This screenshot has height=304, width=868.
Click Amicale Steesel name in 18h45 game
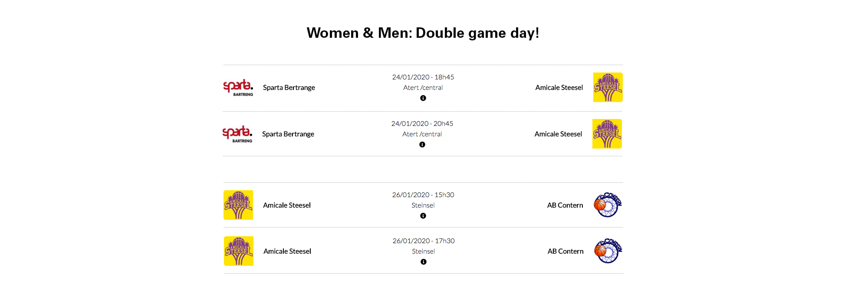tap(559, 88)
